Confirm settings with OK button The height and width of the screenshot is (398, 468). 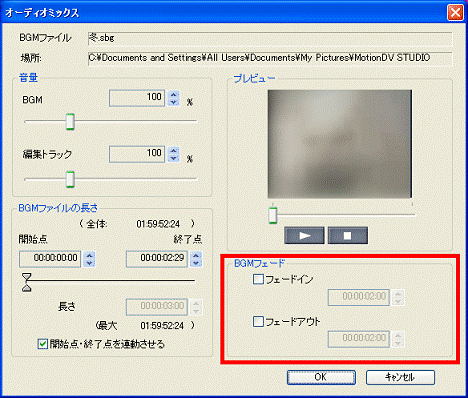pyautogui.click(x=321, y=377)
